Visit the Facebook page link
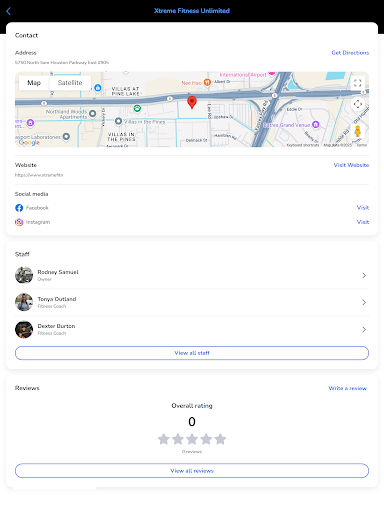Screen dimensions: 384x512 pos(363,208)
